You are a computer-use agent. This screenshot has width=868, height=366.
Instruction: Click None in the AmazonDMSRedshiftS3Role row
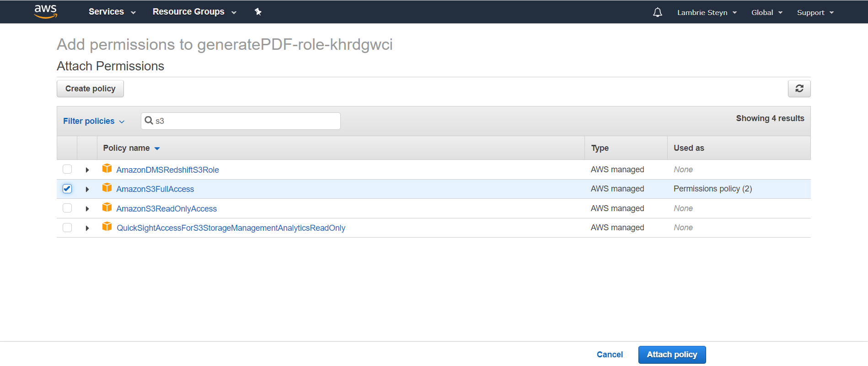coord(683,170)
